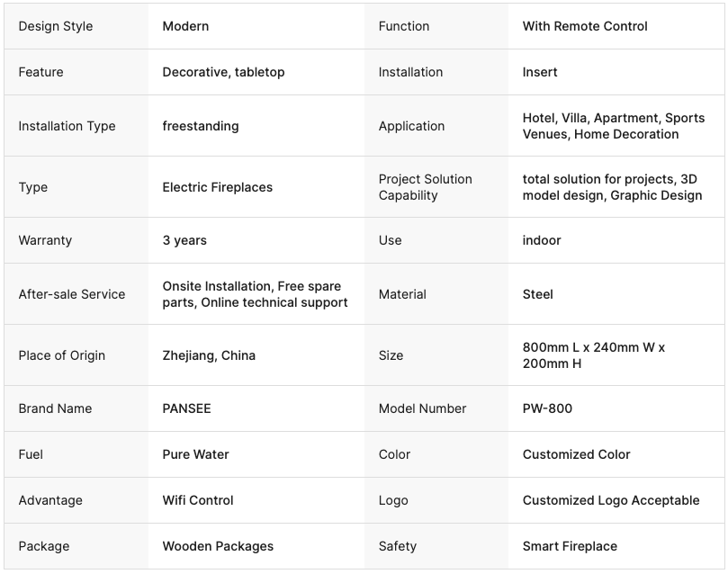Select the "3 years" warranty value

[184, 240]
